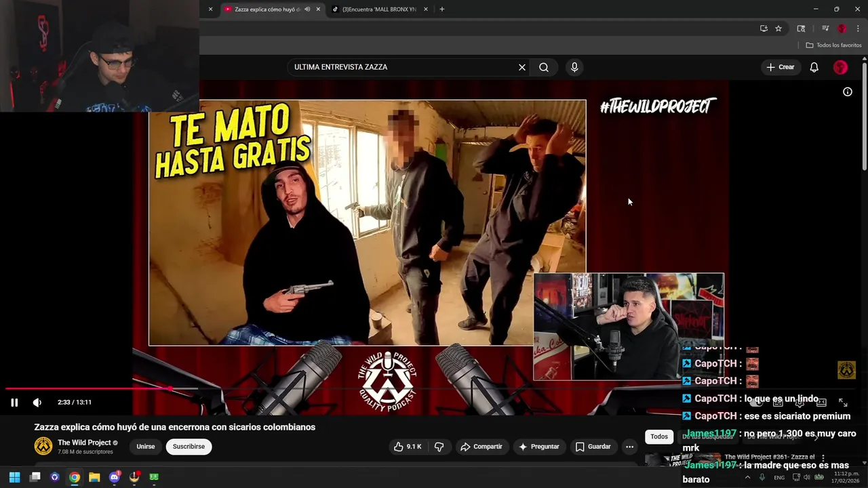Open The Wild Project channel name link
Screen dimensions: 868x488
pos(84,443)
